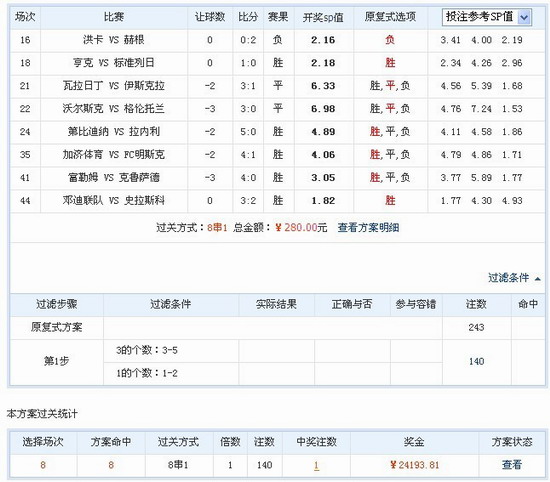Viewport: 550px width, 482px height.
Task: Open the 投注参考SP值 dropdown
Action: [487, 17]
